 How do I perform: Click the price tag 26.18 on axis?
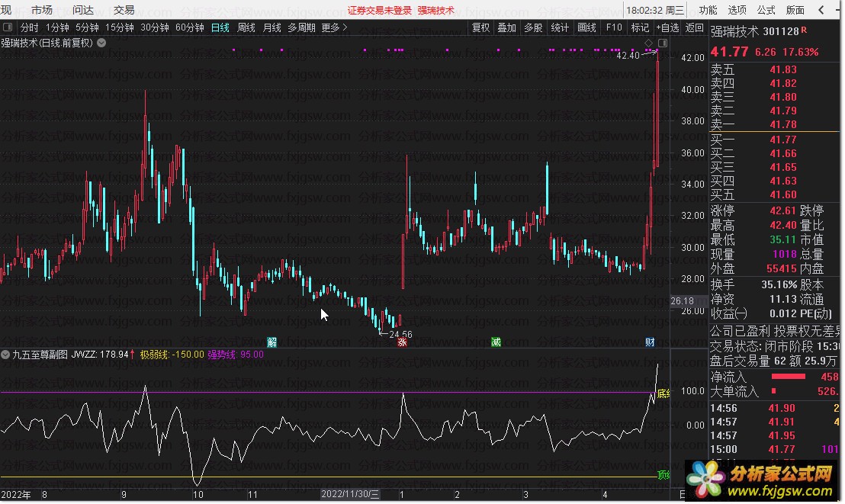point(682,300)
